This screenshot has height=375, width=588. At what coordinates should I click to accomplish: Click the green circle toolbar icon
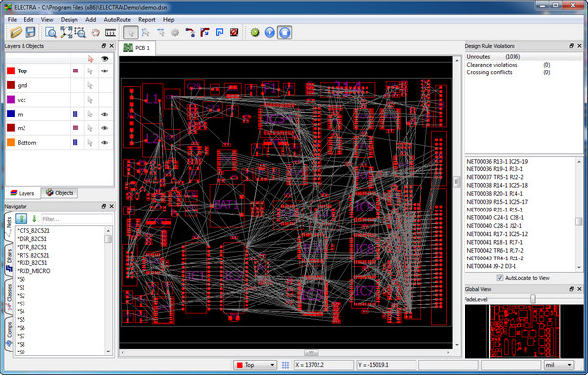click(x=255, y=33)
